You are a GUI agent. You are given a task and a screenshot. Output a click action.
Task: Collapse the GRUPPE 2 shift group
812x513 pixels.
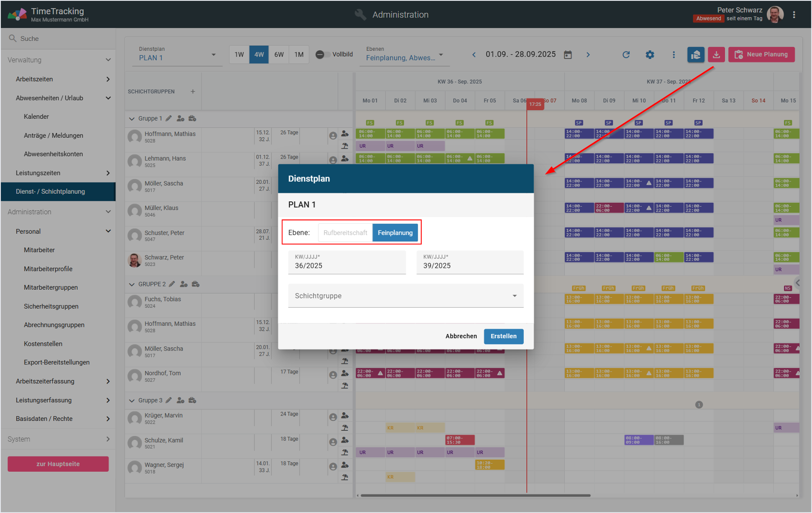tap(132, 284)
